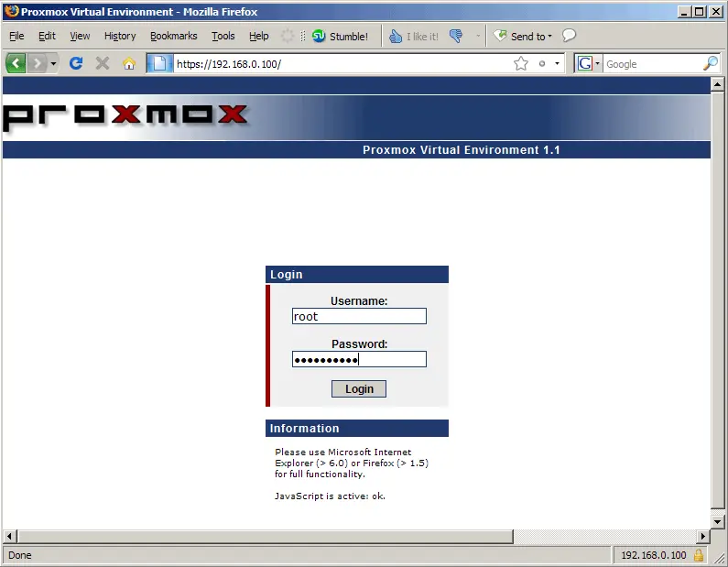The image size is (728, 567).
Task: Click the speech bubble reviews icon
Action: click(569, 36)
